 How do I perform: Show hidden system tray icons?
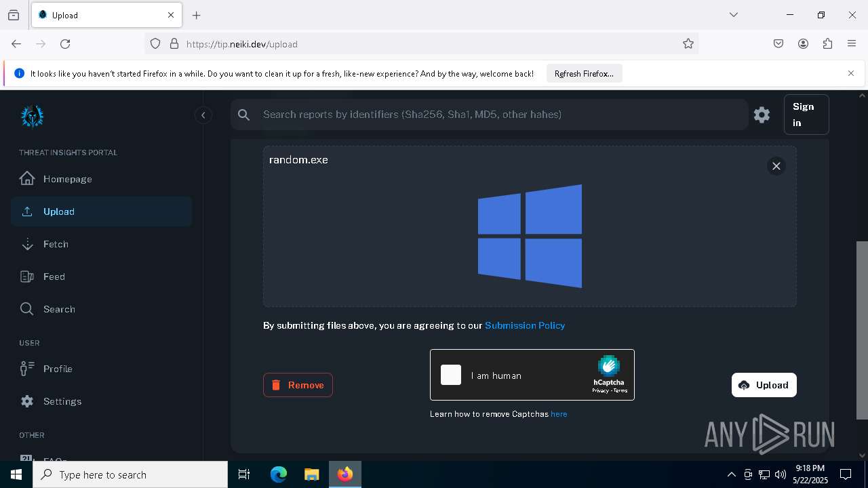coord(731,474)
